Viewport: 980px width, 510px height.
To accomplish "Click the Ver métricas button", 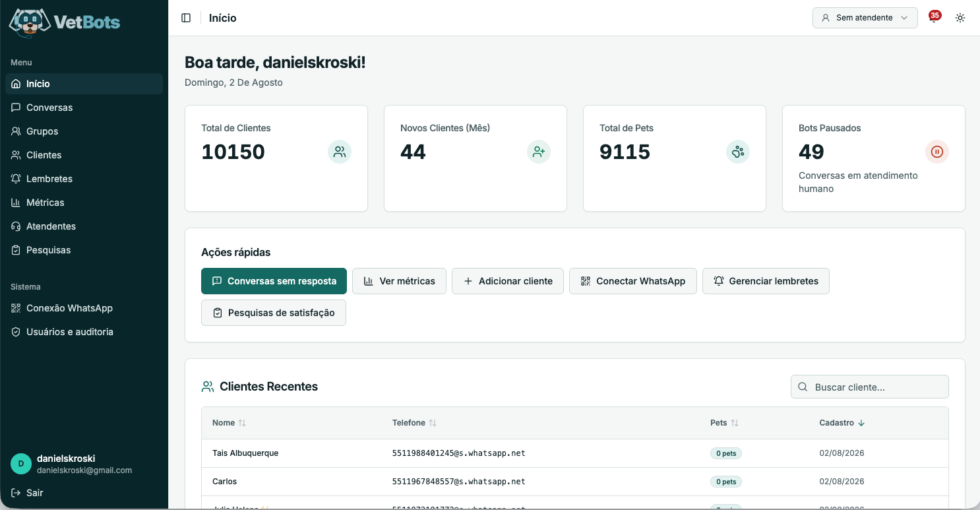I will point(399,281).
